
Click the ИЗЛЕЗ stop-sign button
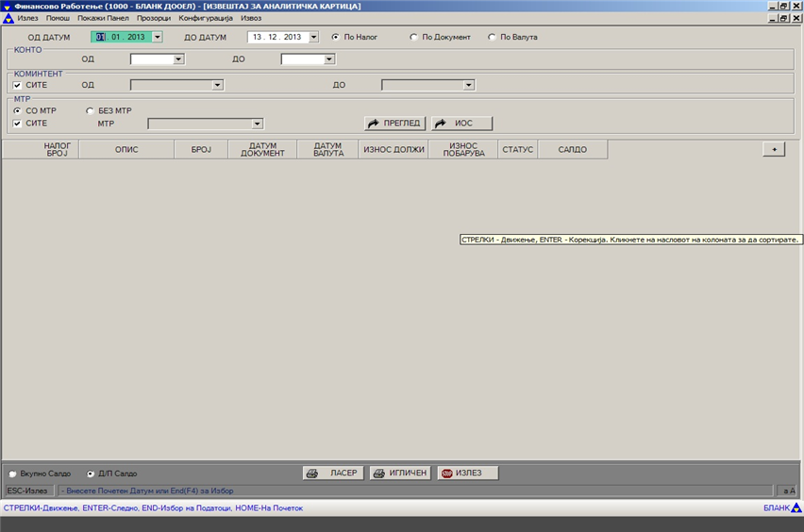click(x=467, y=474)
